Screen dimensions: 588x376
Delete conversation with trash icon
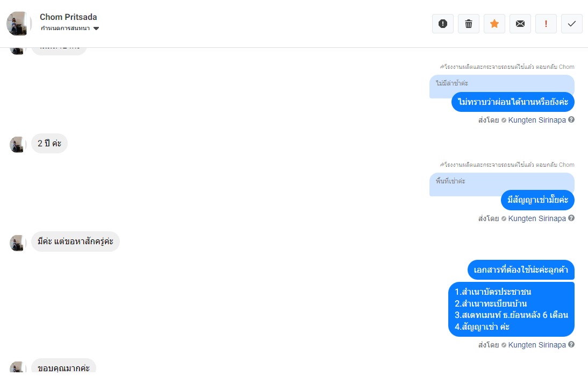point(468,24)
